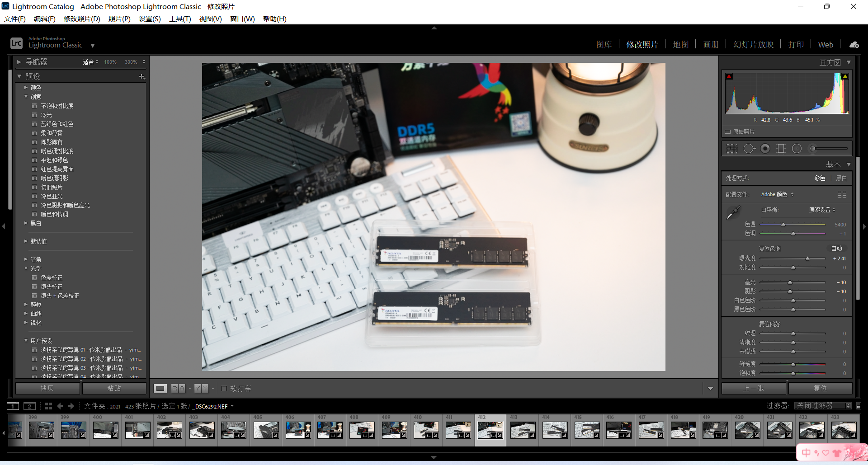The width and height of the screenshot is (868, 465).
Task: Click the 复位 button
Action: point(820,388)
